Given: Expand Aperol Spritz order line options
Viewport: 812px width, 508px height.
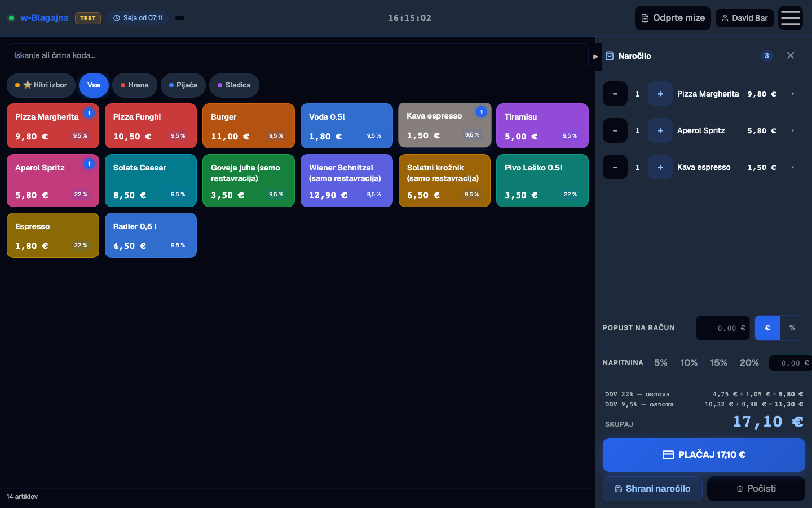Looking at the screenshot, I should coord(793,131).
